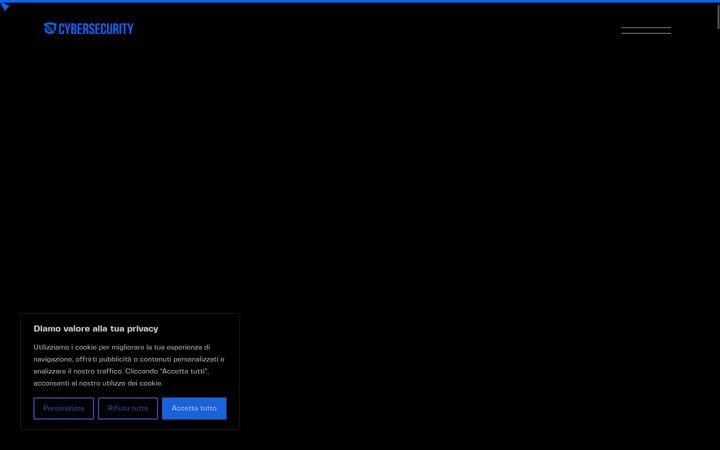The image size is (720, 450).
Task: Open the Cybersecurity logo home link
Action: point(89,28)
